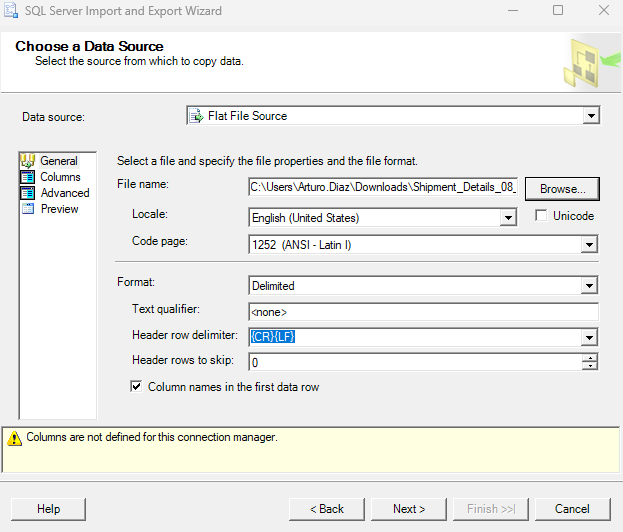The height and width of the screenshot is (532, 623).
Task: Increase Header rows to skip value
Action: [590, 358]
